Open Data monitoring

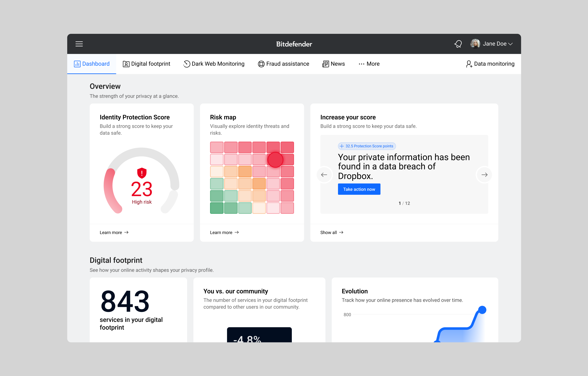[x=490, y=64]
